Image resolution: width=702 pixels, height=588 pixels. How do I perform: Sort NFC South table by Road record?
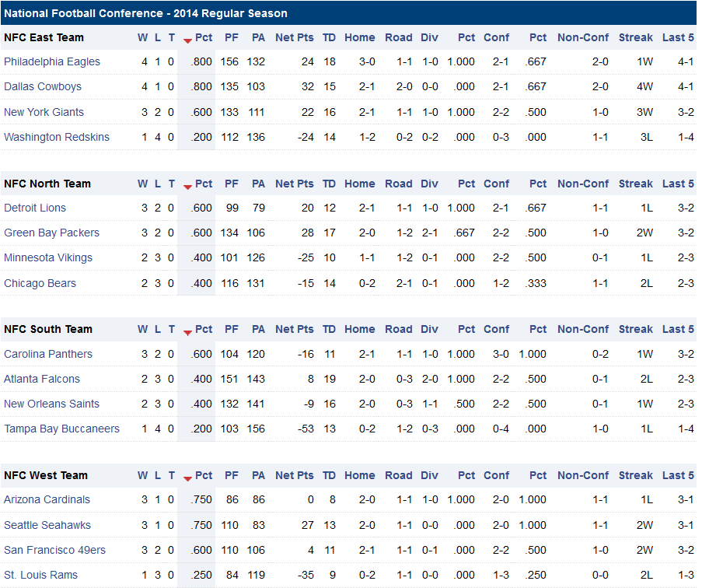(399, 330)
